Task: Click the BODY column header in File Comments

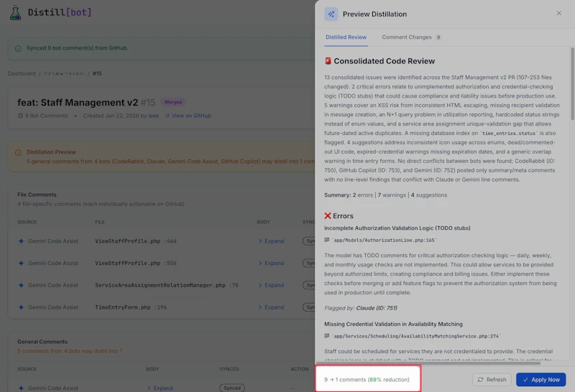Action: 263,222
